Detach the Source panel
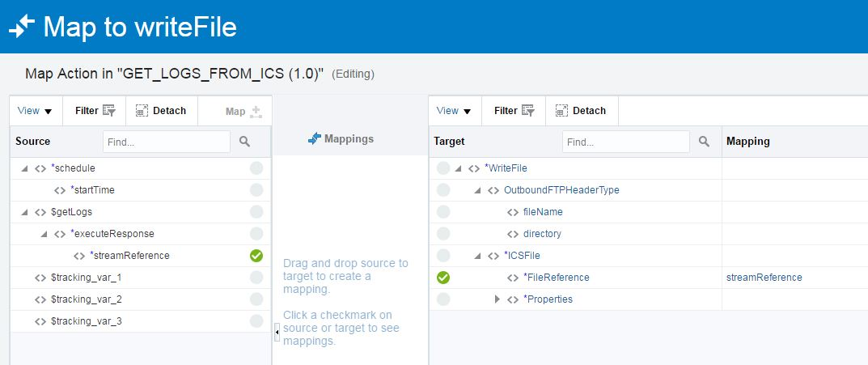868x365 pixels. [161, 111]
